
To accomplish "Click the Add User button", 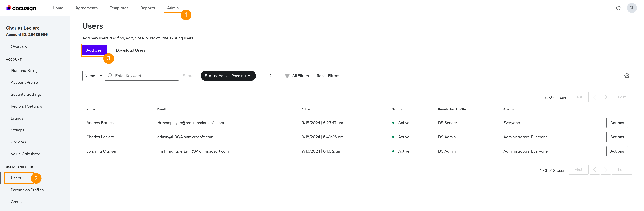I will [94, 50].
